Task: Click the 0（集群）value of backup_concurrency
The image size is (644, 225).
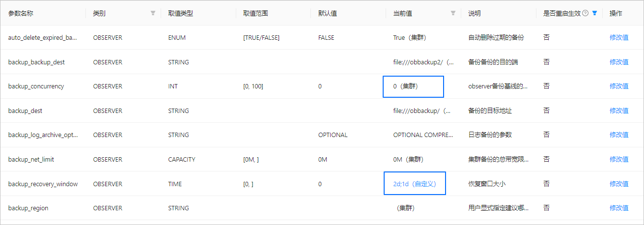Action: (409, 86)
